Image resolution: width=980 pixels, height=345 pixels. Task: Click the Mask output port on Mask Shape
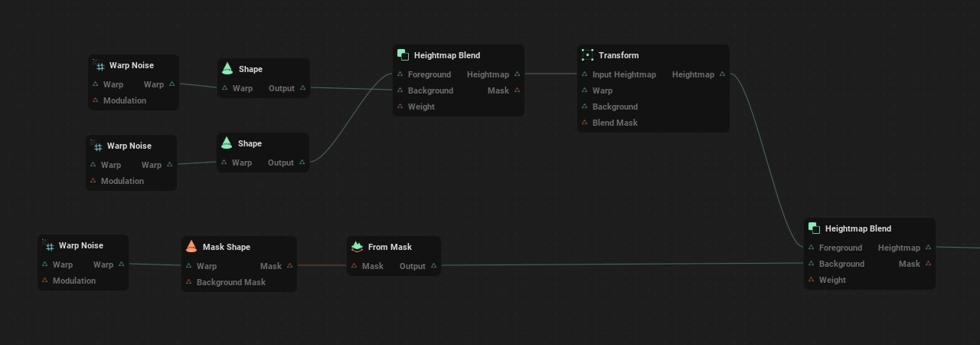pos(289,266)
